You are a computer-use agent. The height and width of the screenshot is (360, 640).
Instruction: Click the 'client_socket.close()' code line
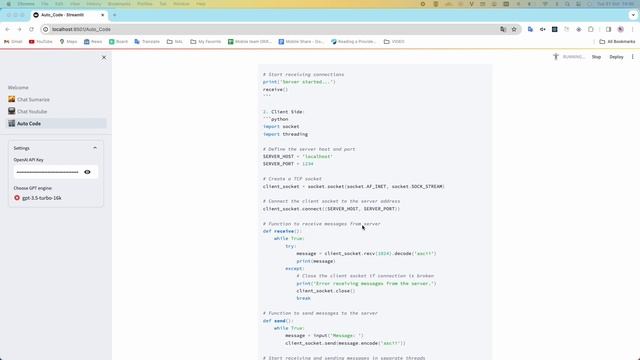(x=326, y=291)
